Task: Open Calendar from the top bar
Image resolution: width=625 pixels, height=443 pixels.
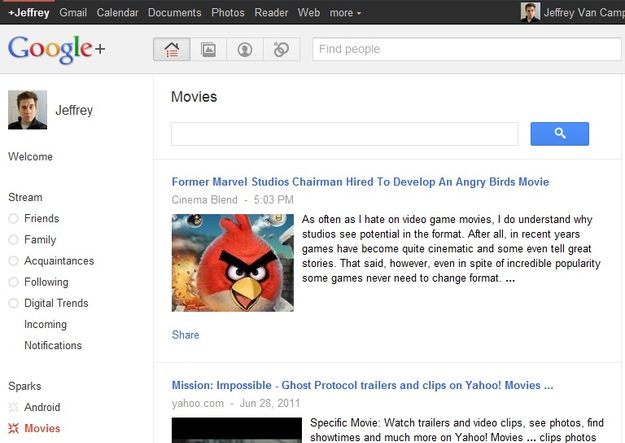Action: 117,13
